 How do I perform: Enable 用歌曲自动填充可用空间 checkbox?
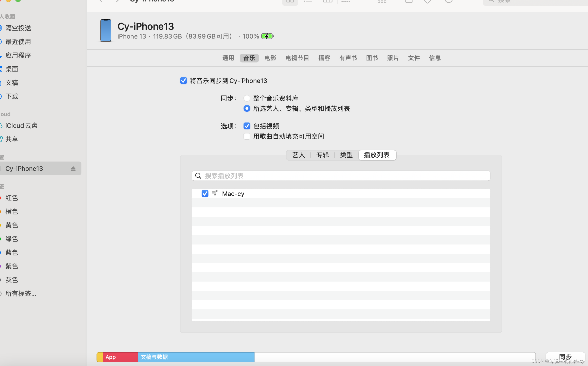click(247, 136)
